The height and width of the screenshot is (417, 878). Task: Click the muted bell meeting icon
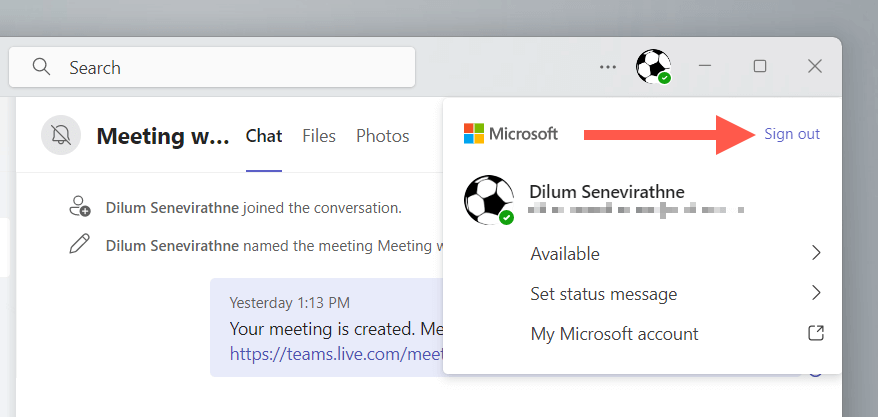coord(61,135)
